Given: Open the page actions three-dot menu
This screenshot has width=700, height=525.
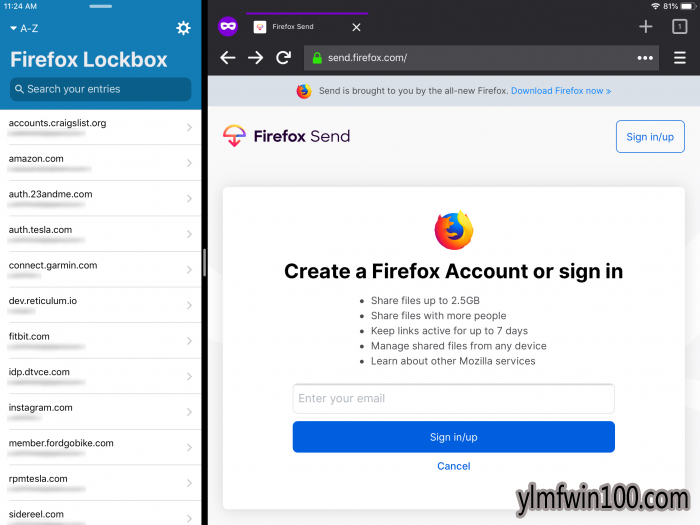Looking at the screenshot, I should 645,58.
